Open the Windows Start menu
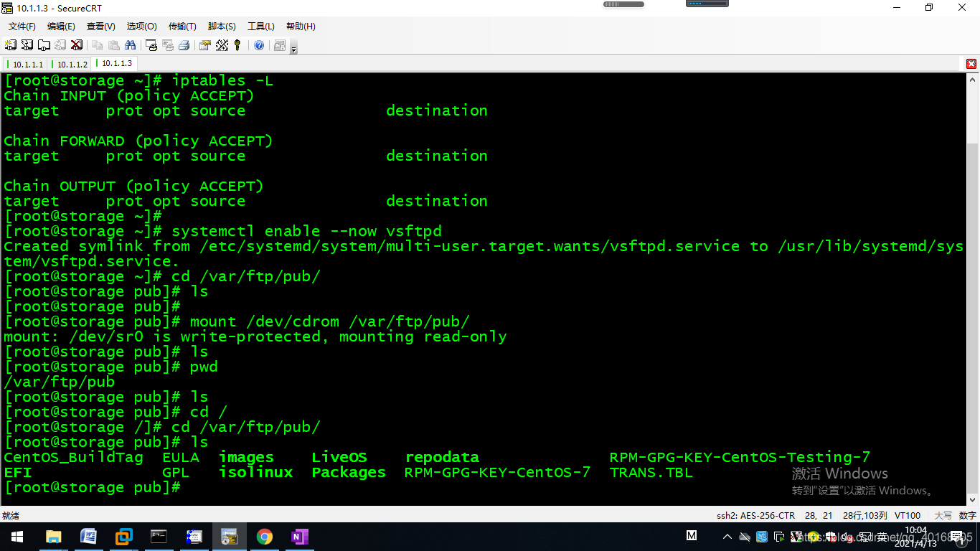 tap(17, 537)
